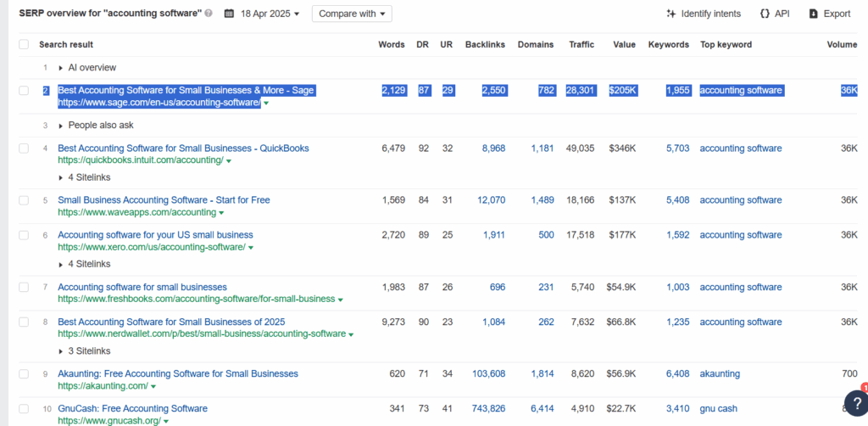Screen dimensions: 868x426
Task: Click the Export button label
Action: (x=837, y=14)
